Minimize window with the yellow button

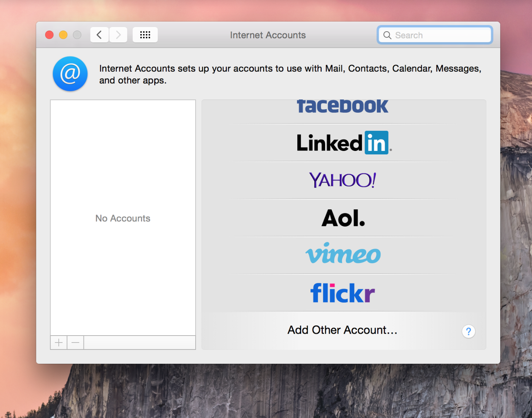[x=63, y=35]
